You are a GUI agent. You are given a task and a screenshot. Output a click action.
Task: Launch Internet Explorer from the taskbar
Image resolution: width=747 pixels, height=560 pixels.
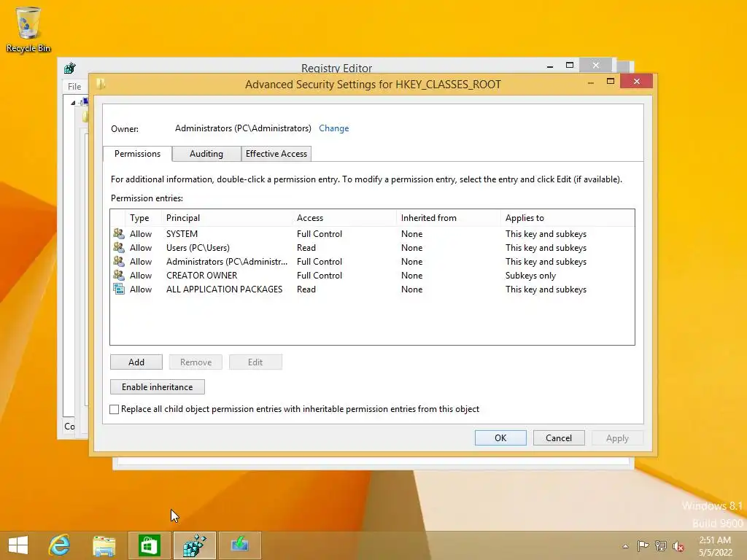point(60,545)
